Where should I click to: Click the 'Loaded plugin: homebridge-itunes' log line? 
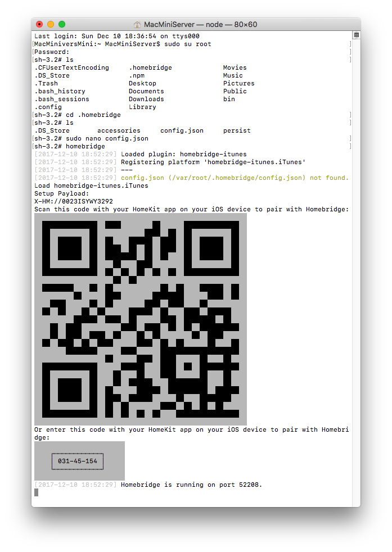coord(183,154)
